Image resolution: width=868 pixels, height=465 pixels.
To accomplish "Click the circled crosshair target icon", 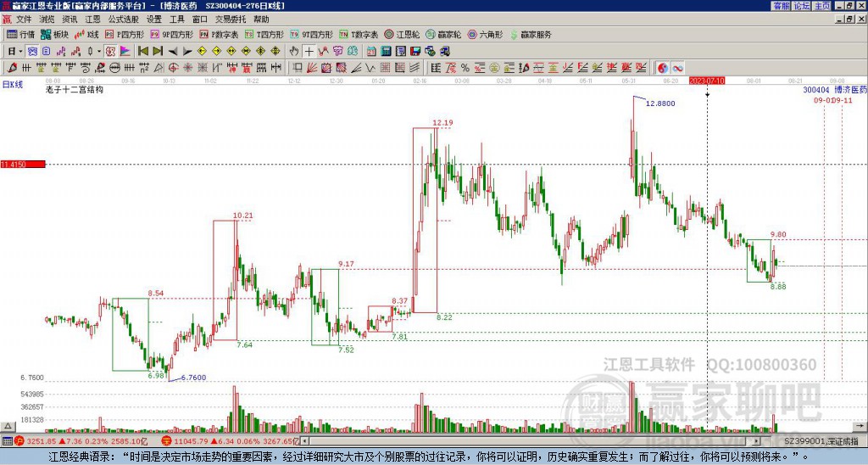I will pyautogui.click(x=173, y=68).
